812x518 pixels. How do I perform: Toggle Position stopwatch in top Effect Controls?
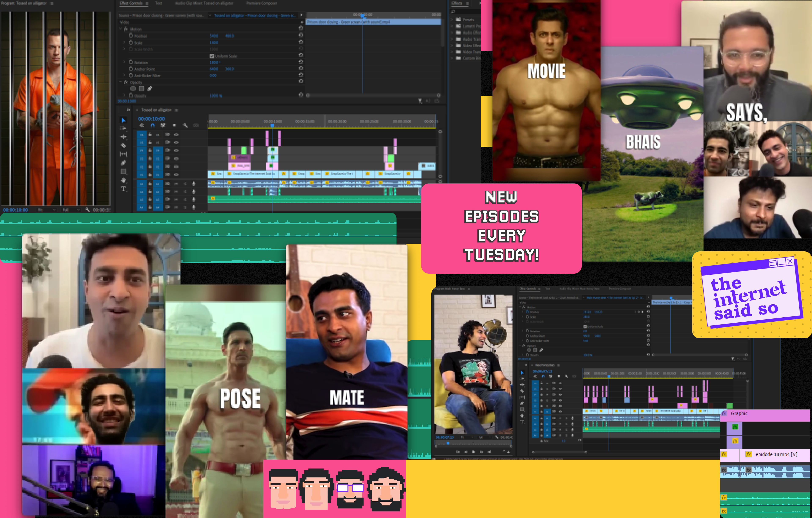[x=131, y=35]
